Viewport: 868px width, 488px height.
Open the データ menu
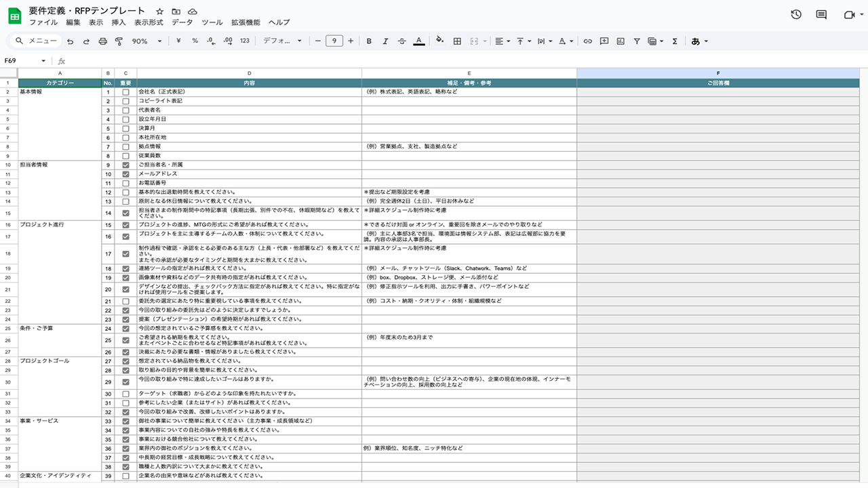coord(182,22)
